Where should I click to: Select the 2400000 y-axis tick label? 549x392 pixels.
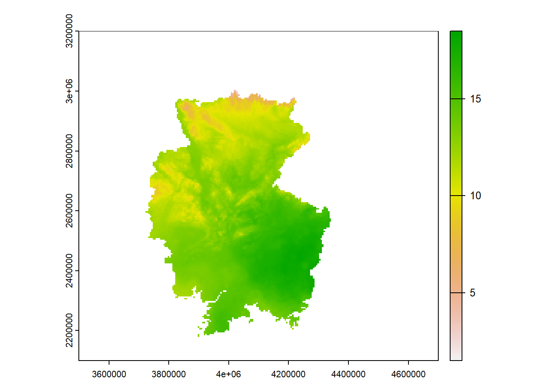click(69, 270)
